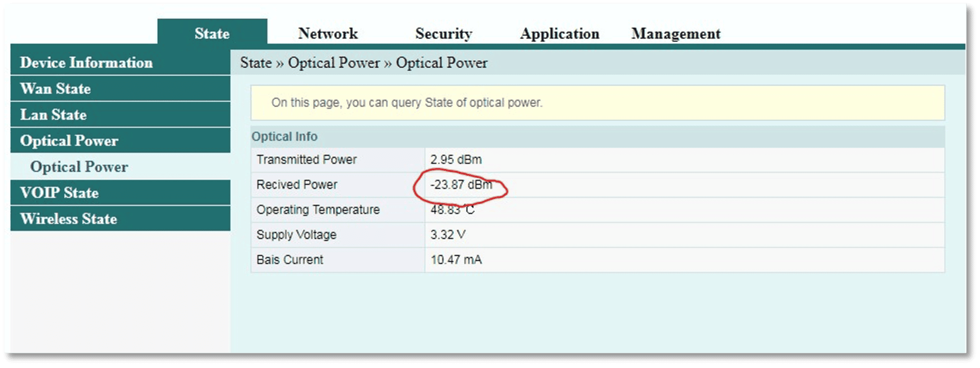Click the word State in the breadcrumb
The image size is (980, 368).
pyautogui.click(x=256, y=62)
